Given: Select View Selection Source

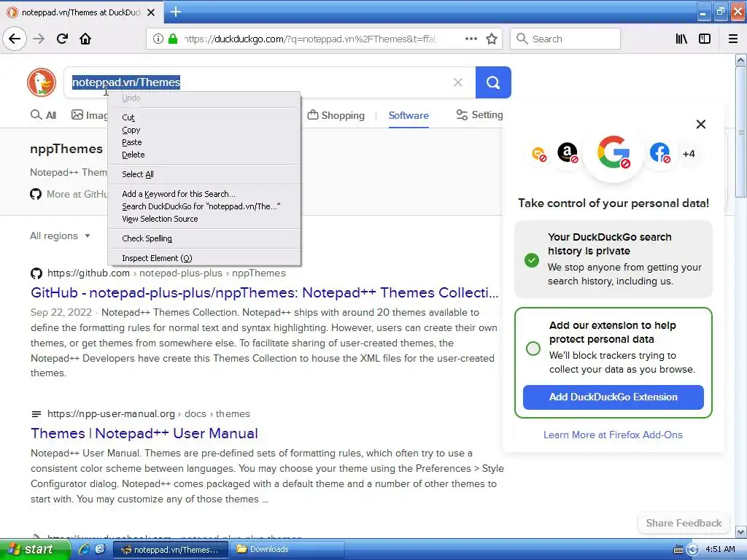Looking at the screenshot, I should tap(204, 219).
